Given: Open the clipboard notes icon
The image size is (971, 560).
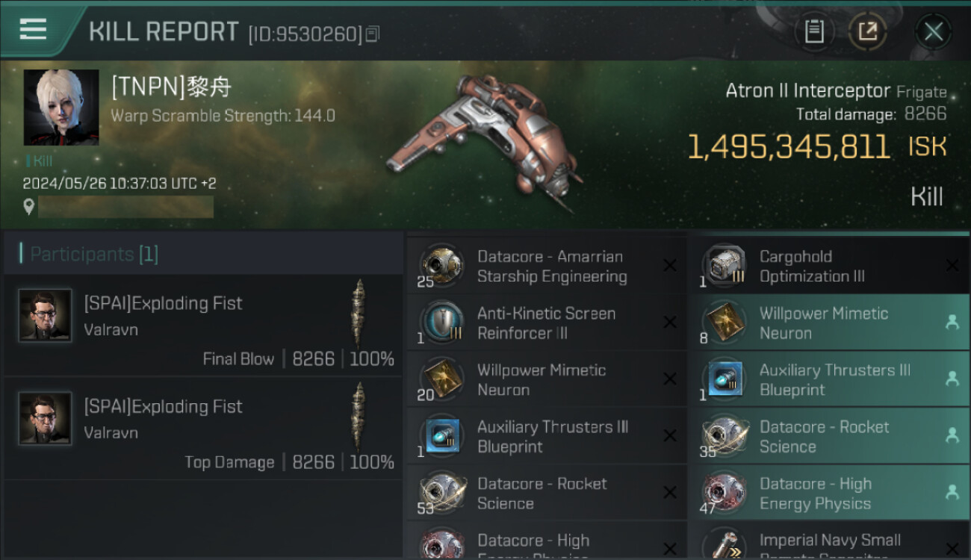Looking at the screenshot, I should tap(814, 31).
